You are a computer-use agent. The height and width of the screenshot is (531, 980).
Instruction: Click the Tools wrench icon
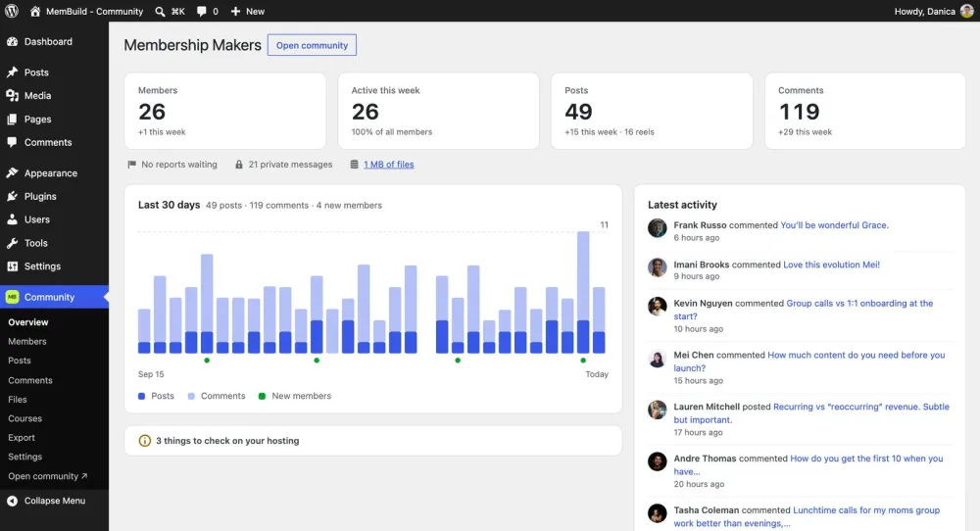[12, 243]
